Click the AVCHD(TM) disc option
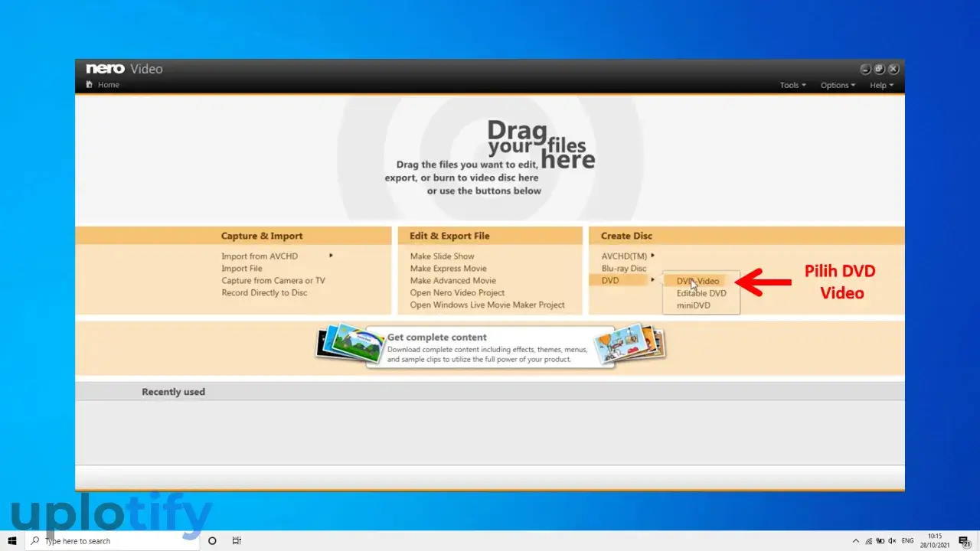The height and width of the screenshot is (551, 980). coord(624,256)
